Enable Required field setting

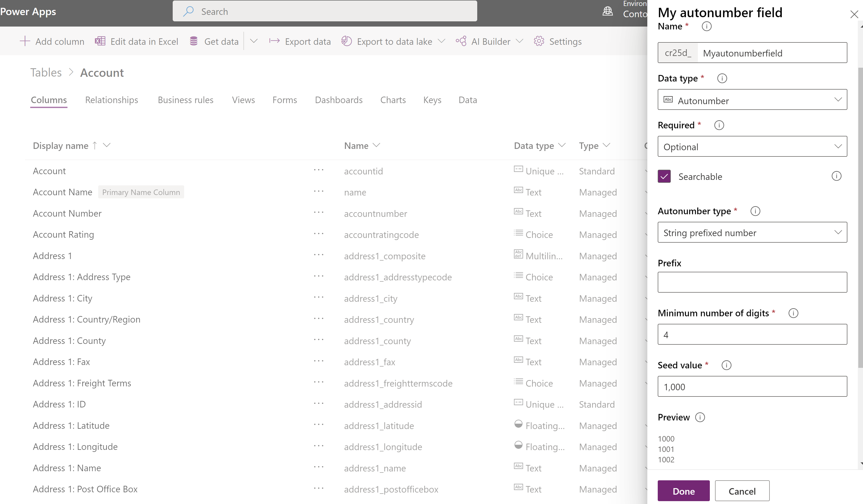pyautogui.click(x=753, y=146)
